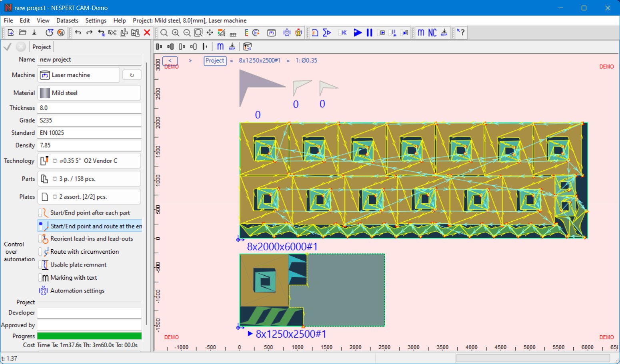The width and height of the screenshot is (620, 364).
Task: Expand the 8x1250x2500#1 plate triangle marker
Action: (250, 334)
